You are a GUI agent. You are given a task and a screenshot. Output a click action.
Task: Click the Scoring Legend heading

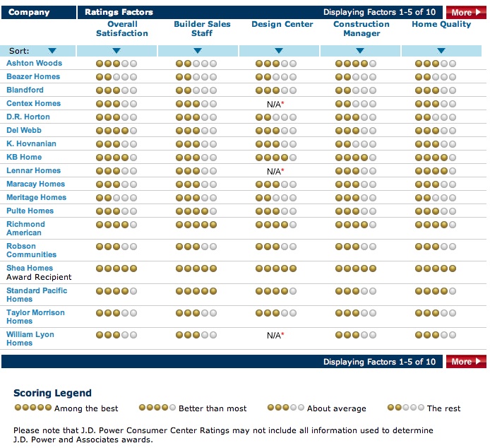(x=52, y=393)
